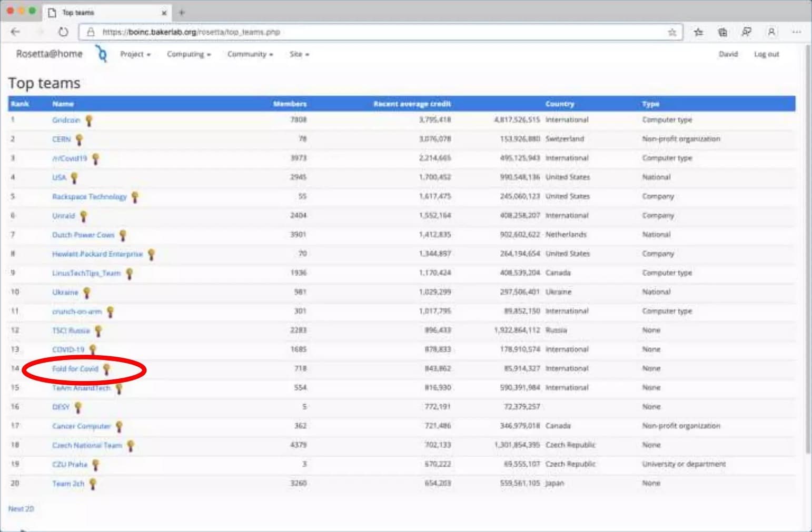Click the Switzerland country cell
812x532 pixels.
[565, 139]
